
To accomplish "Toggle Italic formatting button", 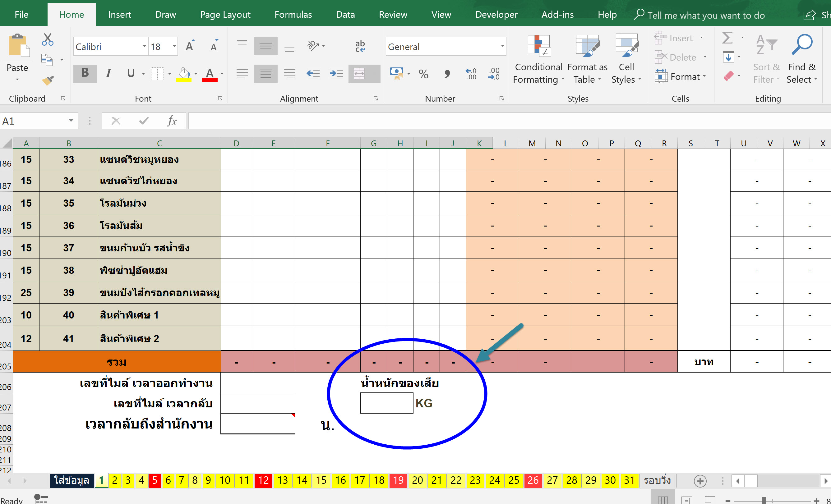I will click(108, 73).
